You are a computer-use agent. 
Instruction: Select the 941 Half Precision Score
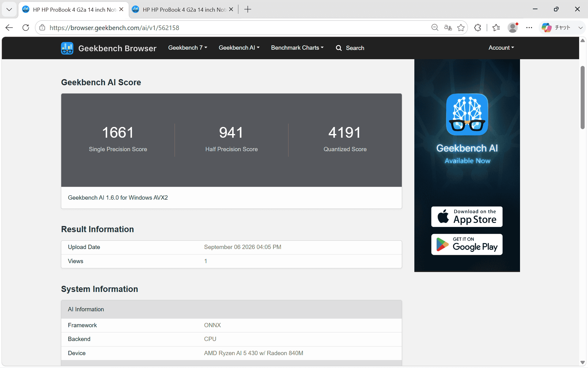[231, 132]
